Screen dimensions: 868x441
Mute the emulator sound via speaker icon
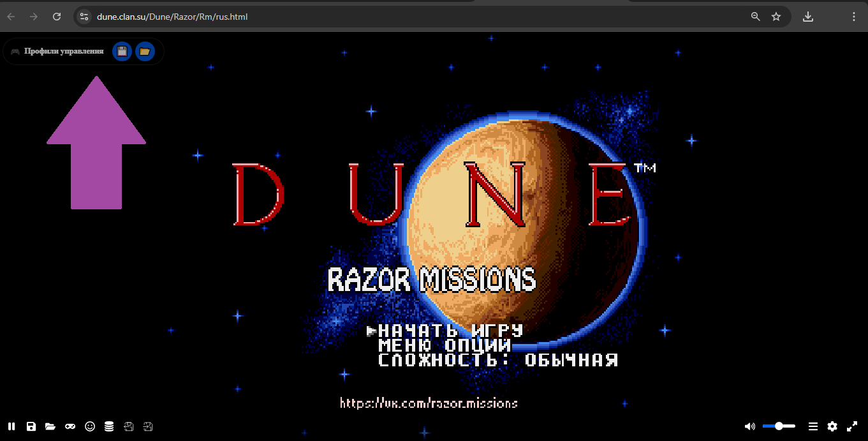[x=750, y=426]
